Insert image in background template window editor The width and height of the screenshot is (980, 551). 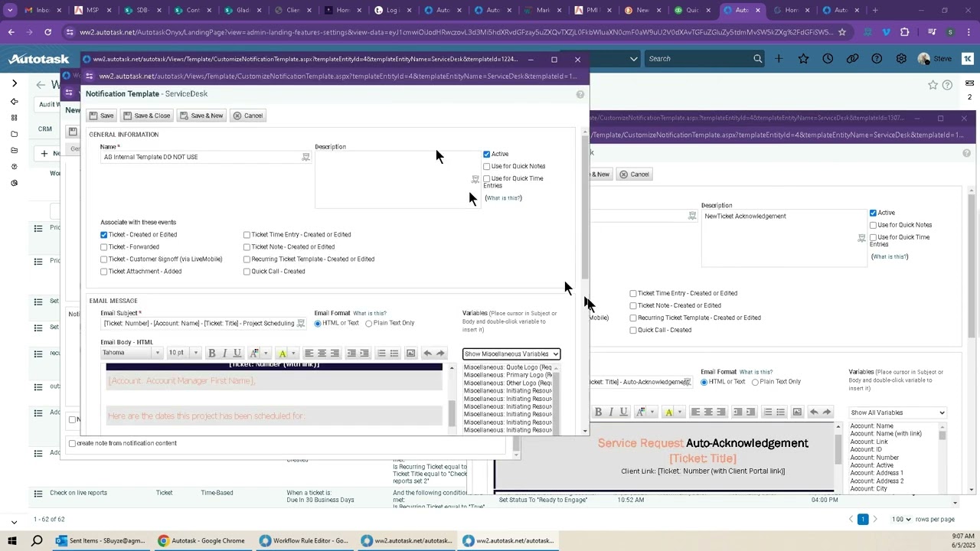tap(797, 412)
